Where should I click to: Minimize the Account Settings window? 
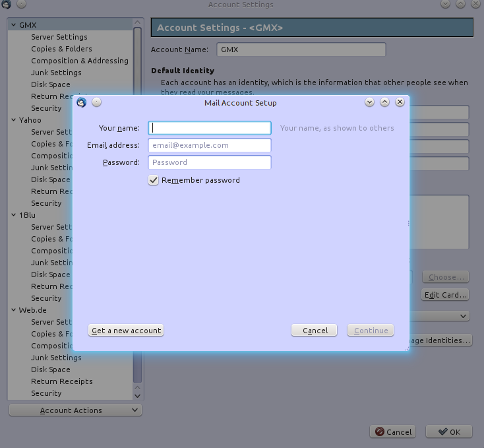coord(445,4)
